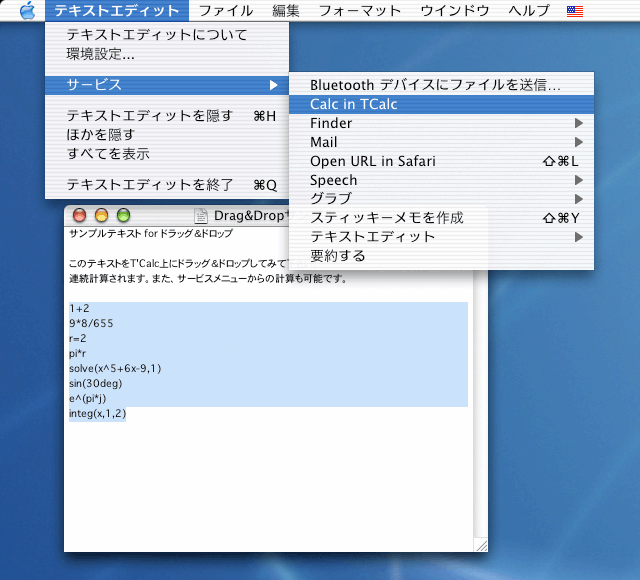Click the Drag&Drop window title
Viewport: 640px width, 580px height.
[251, 216]
